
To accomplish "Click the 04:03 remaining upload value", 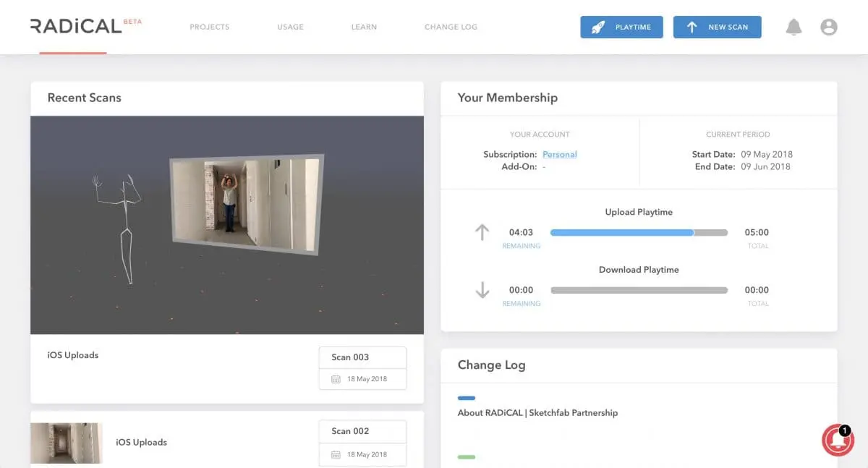I will 521,232.
